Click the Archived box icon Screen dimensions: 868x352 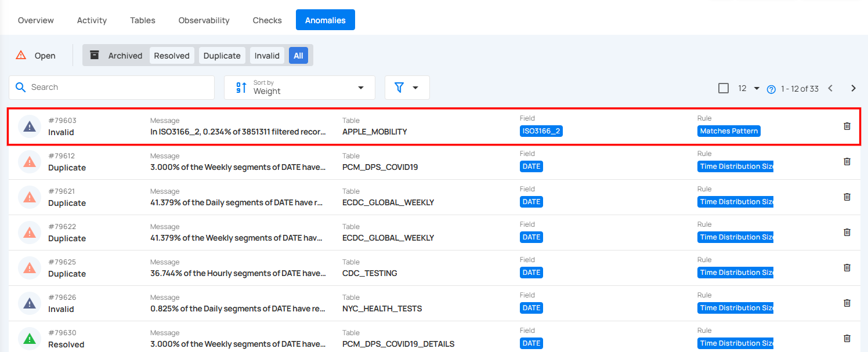tap(95, 55)
